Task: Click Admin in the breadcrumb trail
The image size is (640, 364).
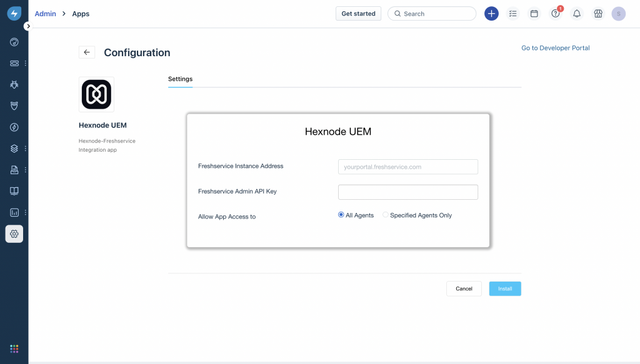Action: tap(45, 13)
